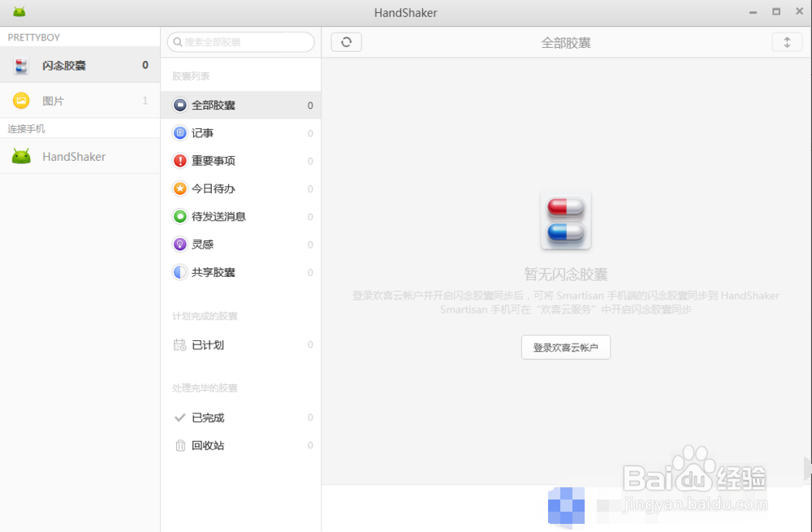Image resolution: width=812 pixels, height=532 pixels.
Task: Click inside the 搜索全部胶囊 search field
Action: point(240,41)
